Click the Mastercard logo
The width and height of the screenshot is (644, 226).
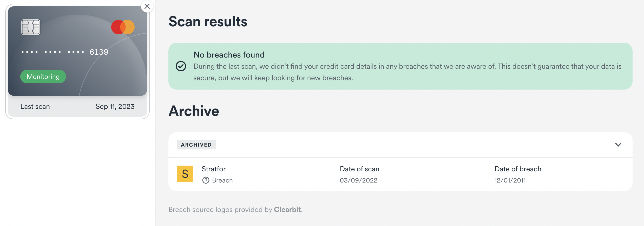coord(123,27)
